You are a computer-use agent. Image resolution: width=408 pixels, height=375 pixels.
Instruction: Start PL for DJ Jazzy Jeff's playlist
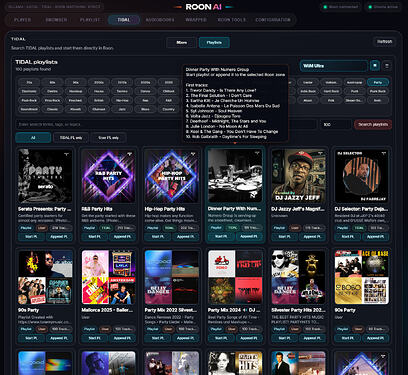pyautogui.click(x=285, y=236)
